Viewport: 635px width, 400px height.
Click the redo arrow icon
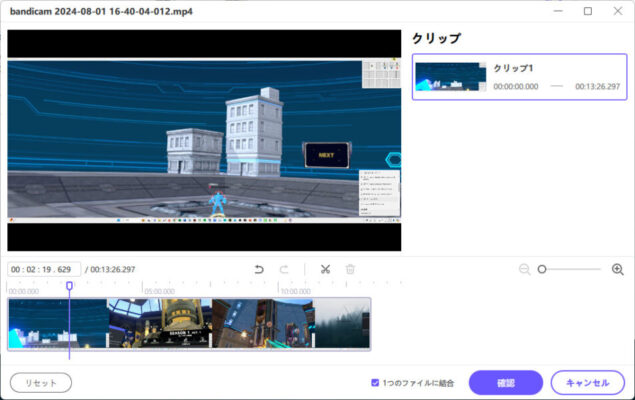(x=284, y=269)
